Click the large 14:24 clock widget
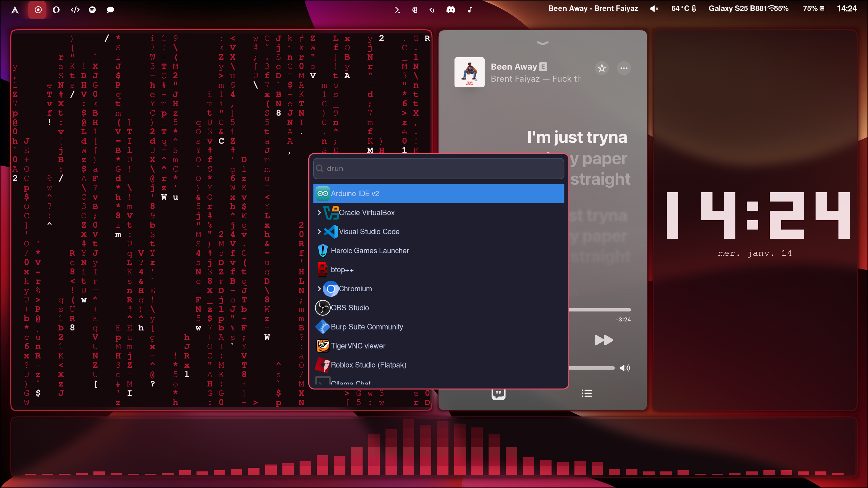The image size is (868, 488). click(x=758, y=216)
